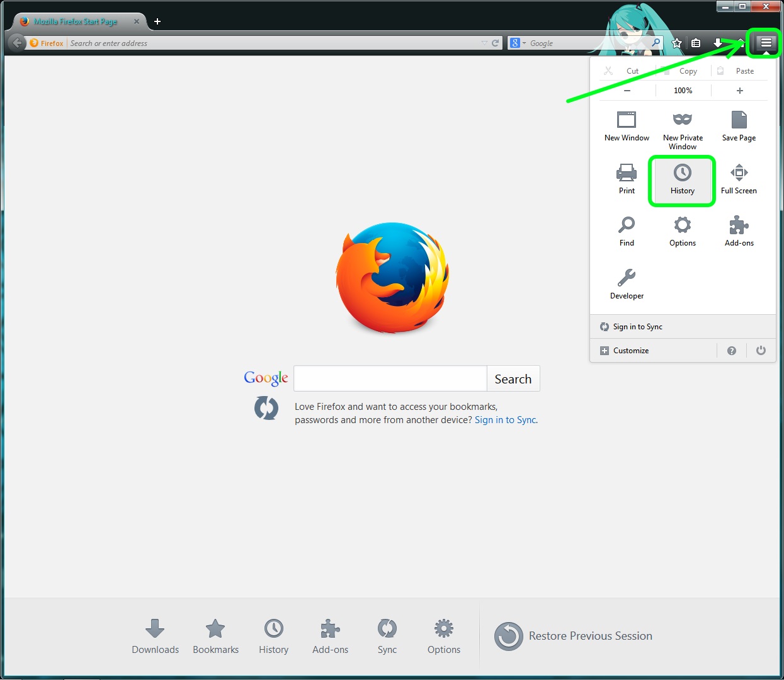Choose Customize in the menu panel
This screenshot has width=784, height=680.
(630, 351)
